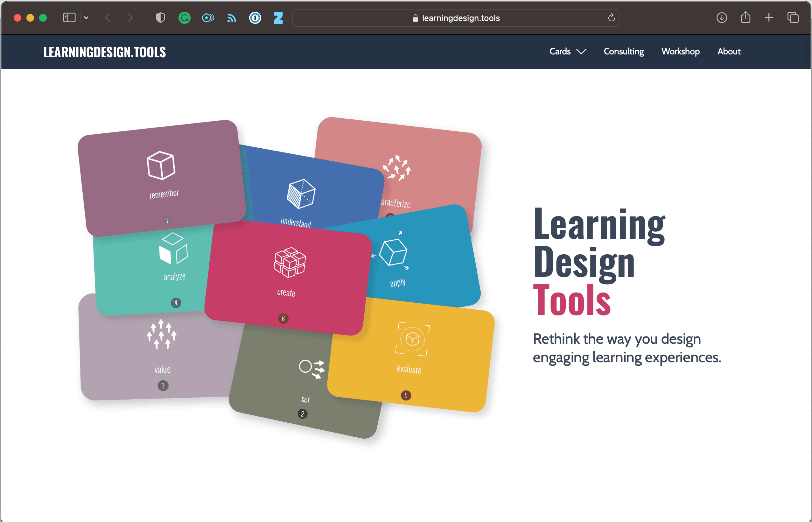Click the blue star broadcast extension icon

tap(208, 18)
